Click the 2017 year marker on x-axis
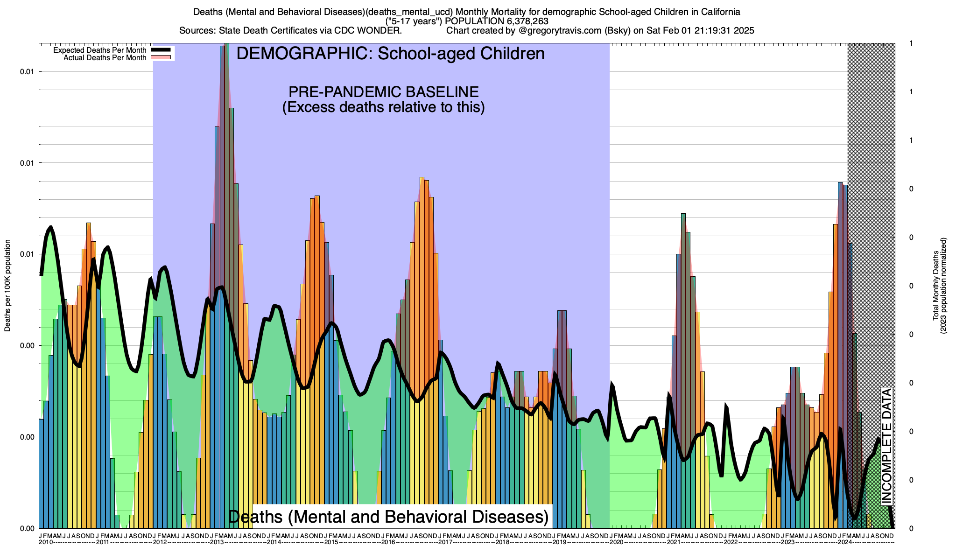This screenshot has width=956, height=560. pyautogui.click(x=445, y=542)
